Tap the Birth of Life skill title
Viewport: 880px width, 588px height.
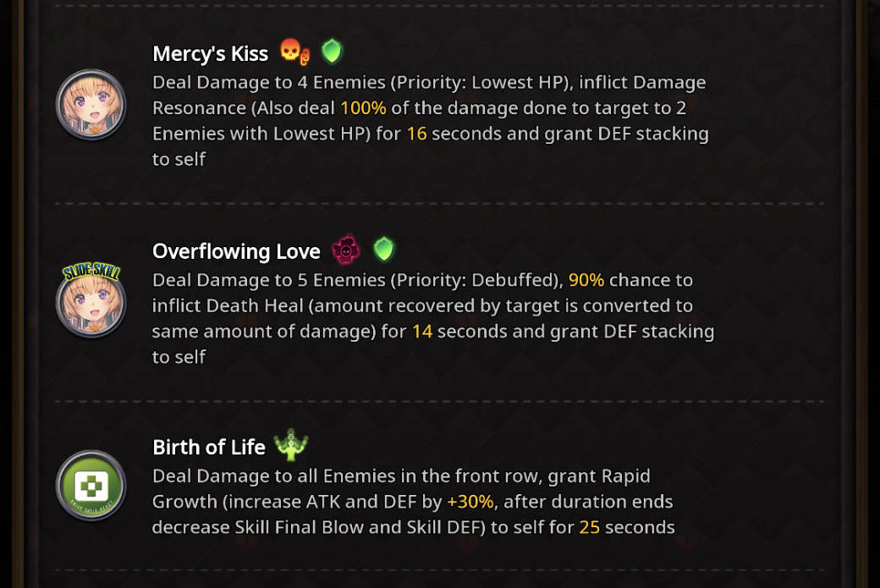pyautogui.click(x=209, y=448)
